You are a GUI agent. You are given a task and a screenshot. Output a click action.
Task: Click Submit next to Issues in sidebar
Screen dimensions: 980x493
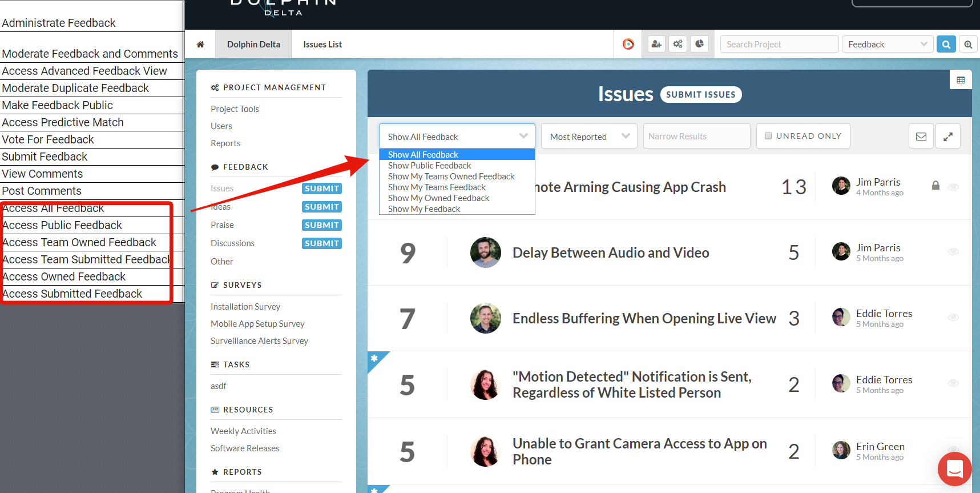coord(322,189)
